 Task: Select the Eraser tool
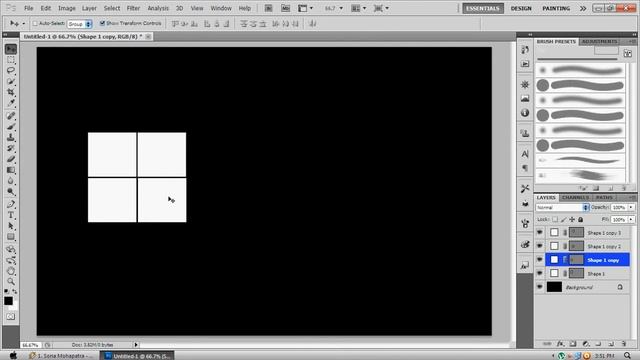click(x=11, y=159)
